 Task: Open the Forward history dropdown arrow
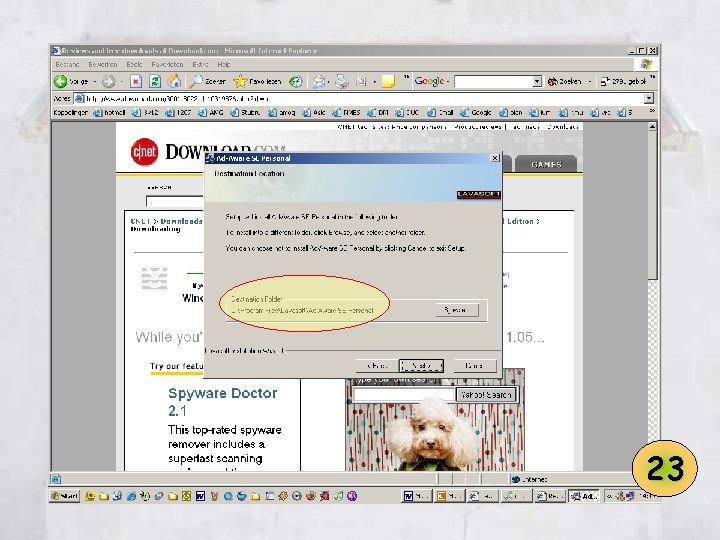point(122,82)
